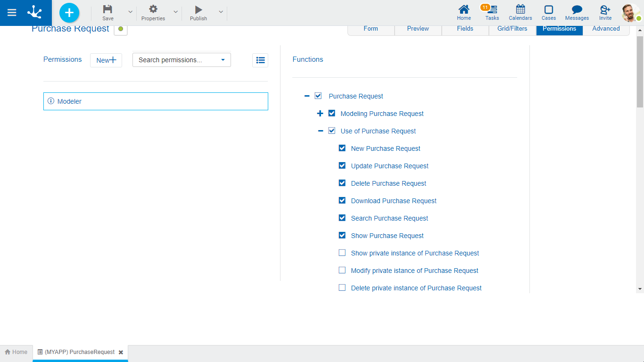Expand Modeling Purchase Request tree node
The image size is (644, 362).
[320, 114]
